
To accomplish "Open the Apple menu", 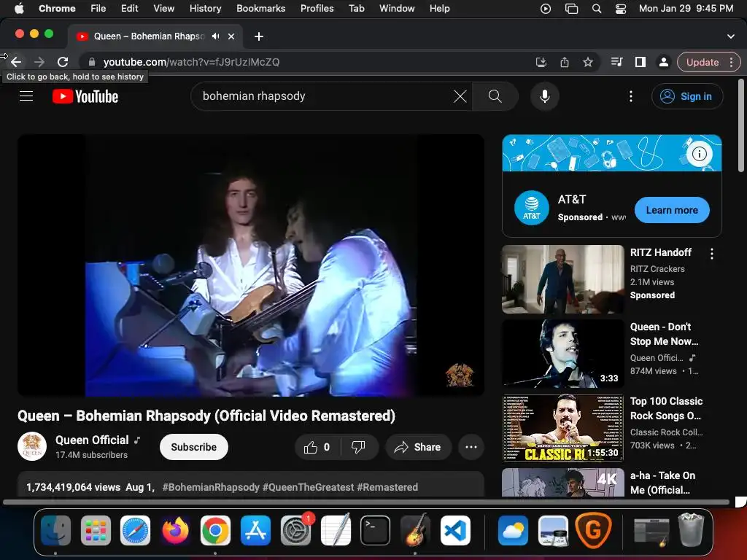I will pos(19,8).
